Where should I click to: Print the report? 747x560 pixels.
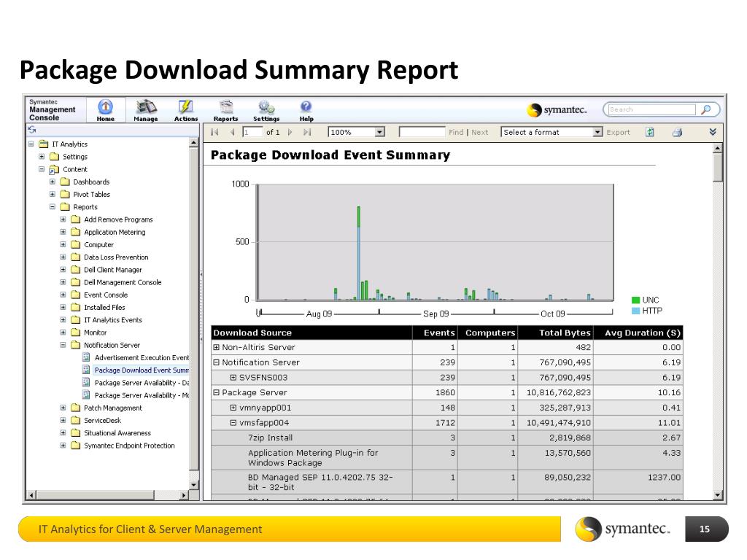[x=677, y=133]
